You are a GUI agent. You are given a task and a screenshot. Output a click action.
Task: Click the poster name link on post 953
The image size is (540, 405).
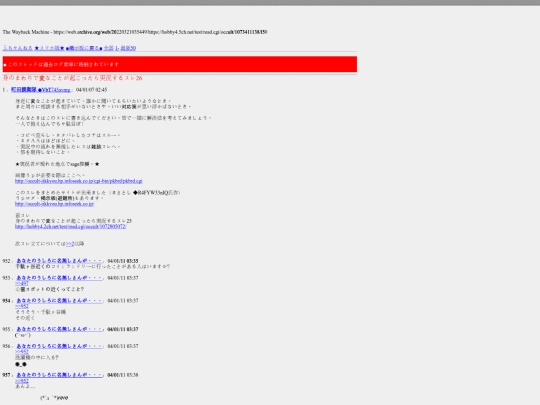click(59, 278)
